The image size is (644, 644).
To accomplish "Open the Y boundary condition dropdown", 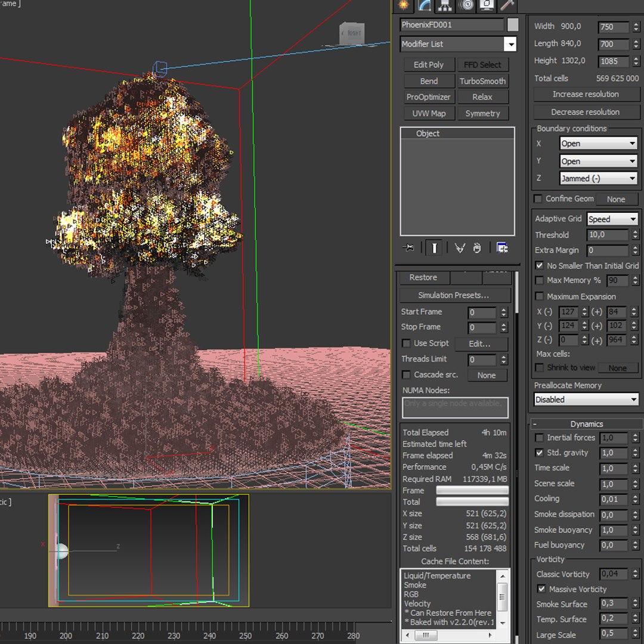I will pos(599,161).
